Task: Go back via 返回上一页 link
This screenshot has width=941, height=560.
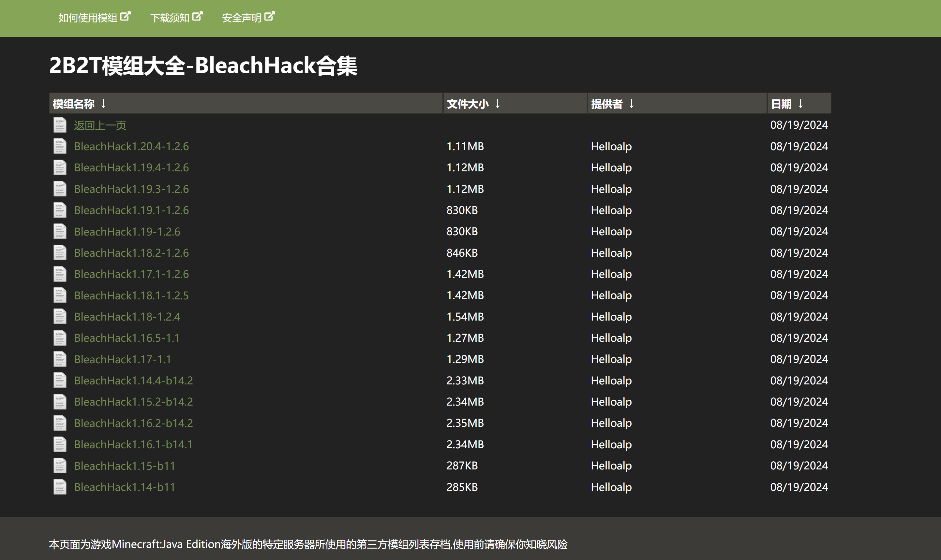Action: (100, 125)
